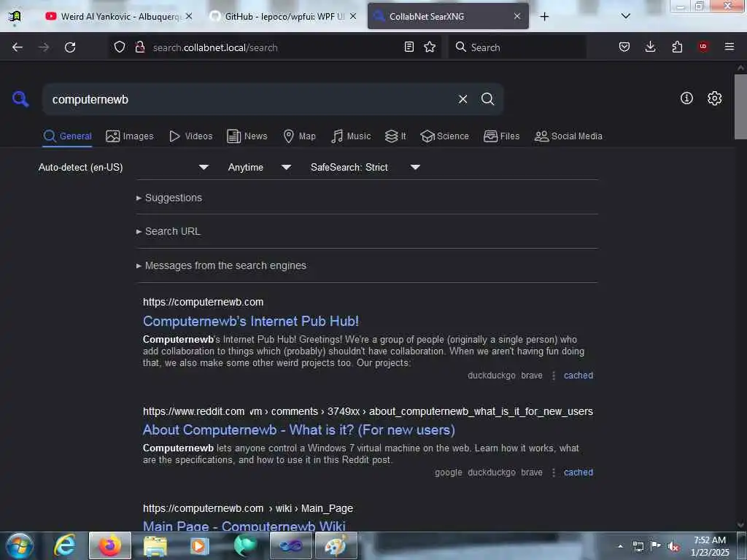This screenshot has width=747, height=560.
Task: Show hidden tray icons arrow
Action: [620, 547]
